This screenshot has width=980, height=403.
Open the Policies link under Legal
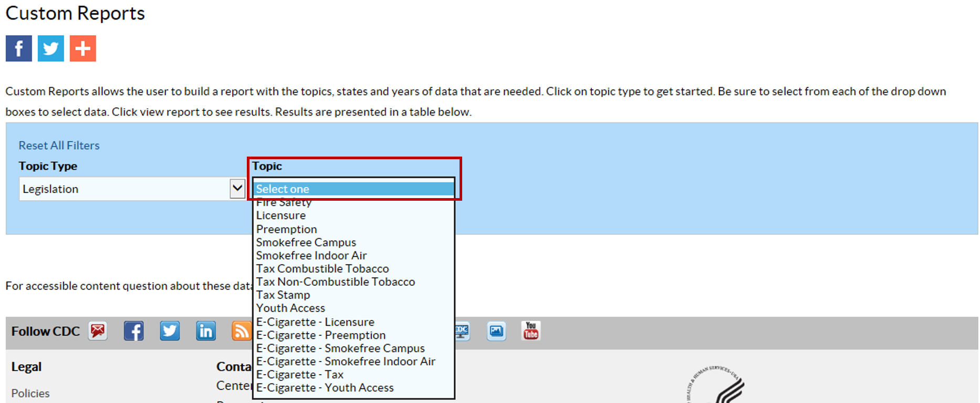pos(30,394)
